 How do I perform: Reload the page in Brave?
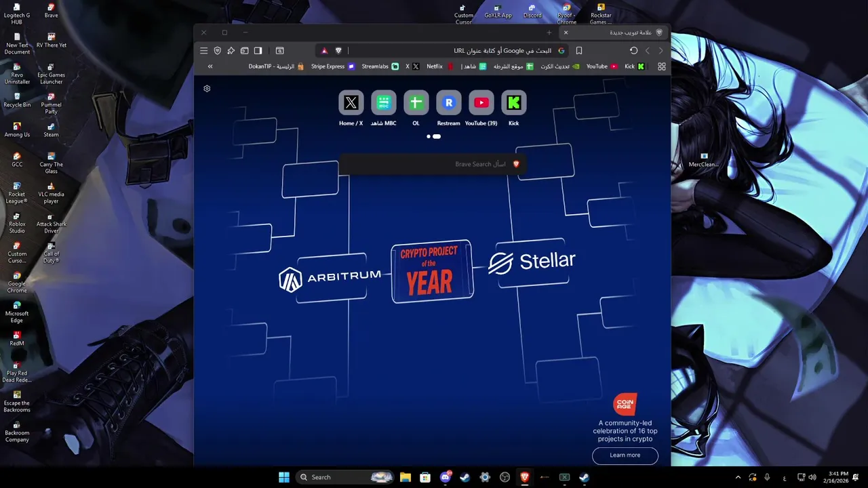pyautogui.click(x=633, y=51)
